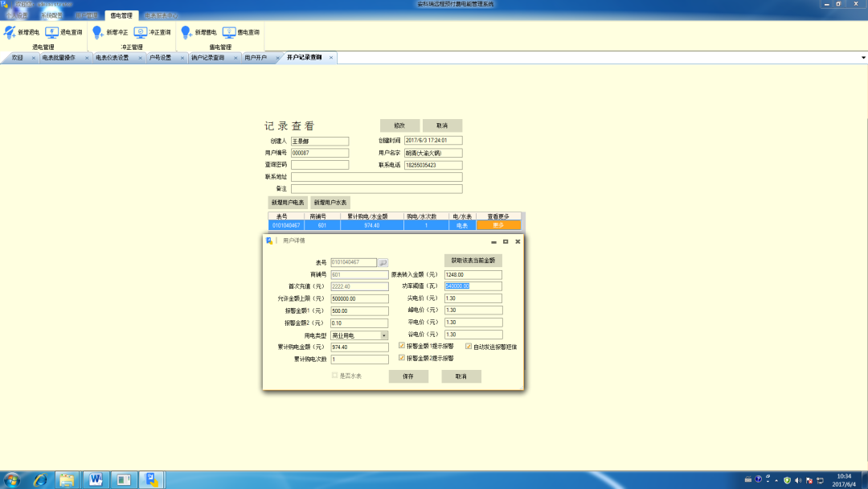Open the 户号设置 document tab
This screenshot has height=489, width=868.
coord(161,58)
